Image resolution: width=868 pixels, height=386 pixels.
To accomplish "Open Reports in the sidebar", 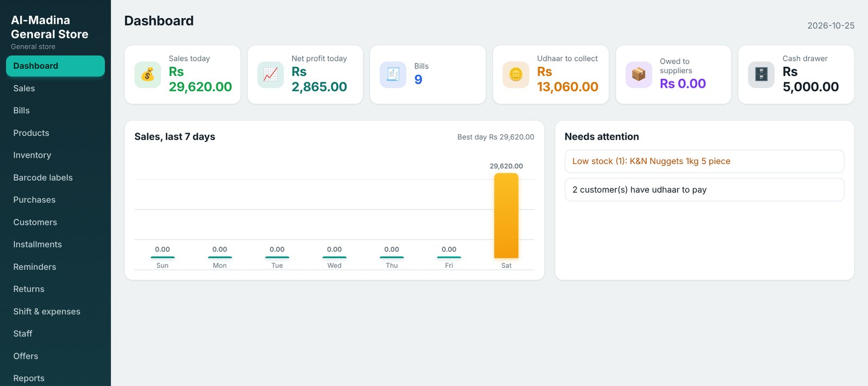I will (55, 378).
